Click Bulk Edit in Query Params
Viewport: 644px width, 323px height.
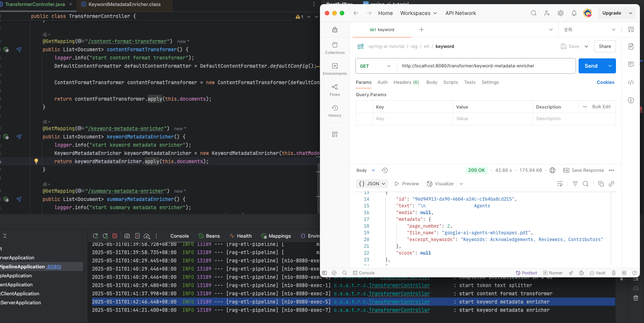point(601,107)
